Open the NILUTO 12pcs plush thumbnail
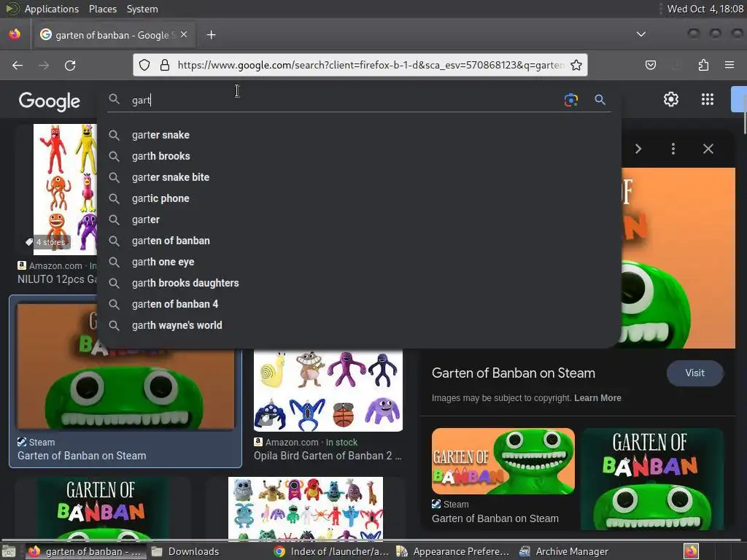This screenshot has height=560, width=747. (x=65, y=190)
